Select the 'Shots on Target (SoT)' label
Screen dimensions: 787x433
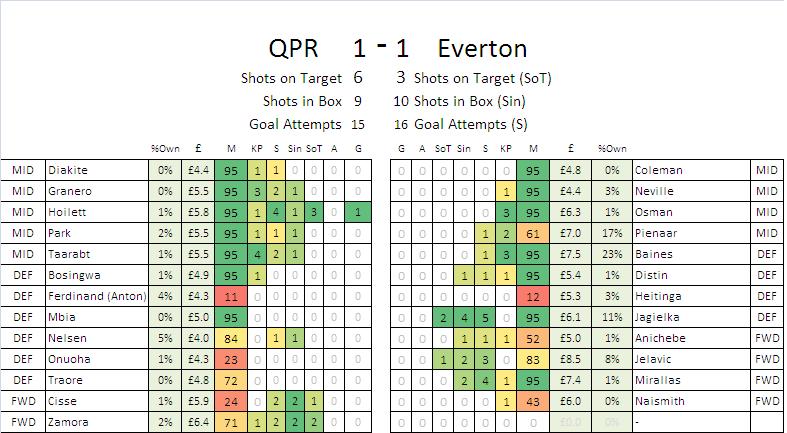(482, 78)
